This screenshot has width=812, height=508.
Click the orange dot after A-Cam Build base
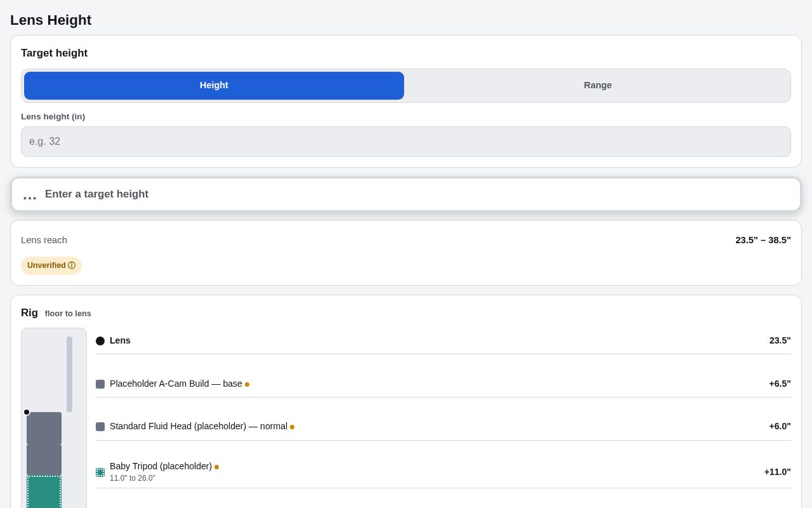pyautogui.click(x=247, y=384)
